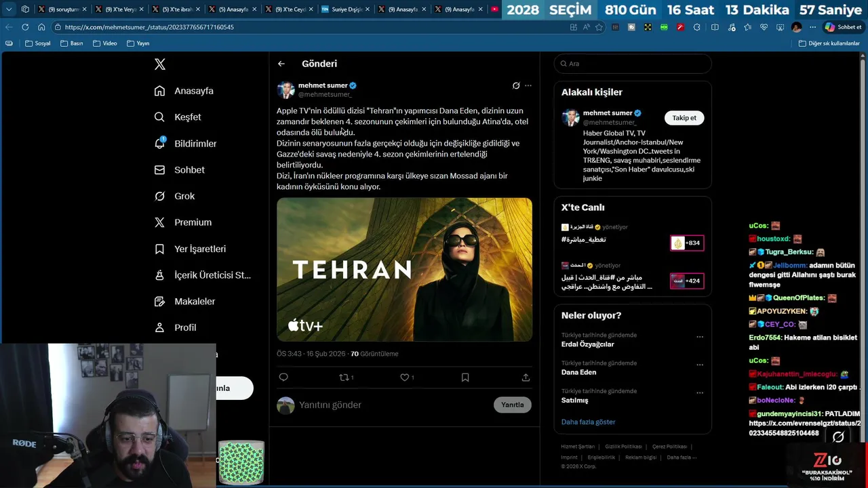This screenshot has width=868, height=488.
Task: Open Sohbet messages in sidebar
Action: (x=180, y=170)
